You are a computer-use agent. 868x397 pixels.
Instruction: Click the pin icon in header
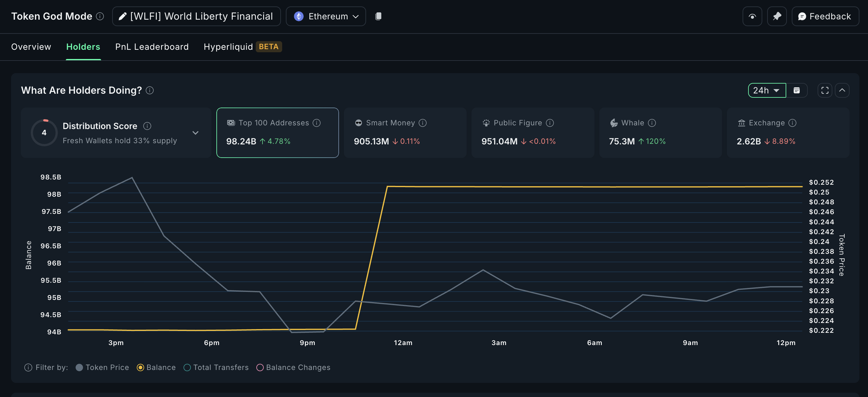776,16
